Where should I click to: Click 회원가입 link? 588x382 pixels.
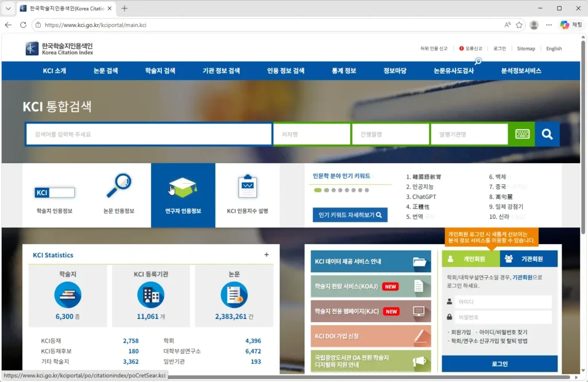461,332
